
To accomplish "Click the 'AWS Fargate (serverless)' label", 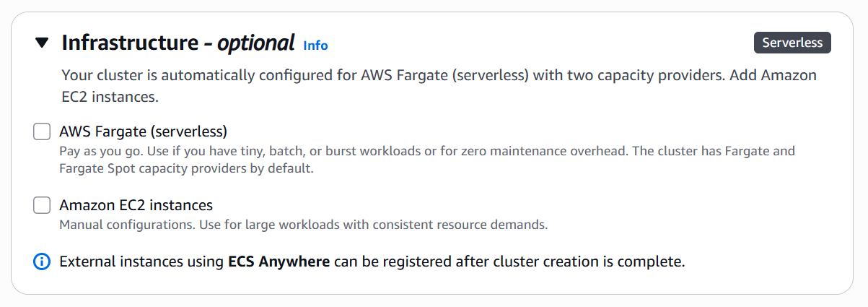I will 143,131.
